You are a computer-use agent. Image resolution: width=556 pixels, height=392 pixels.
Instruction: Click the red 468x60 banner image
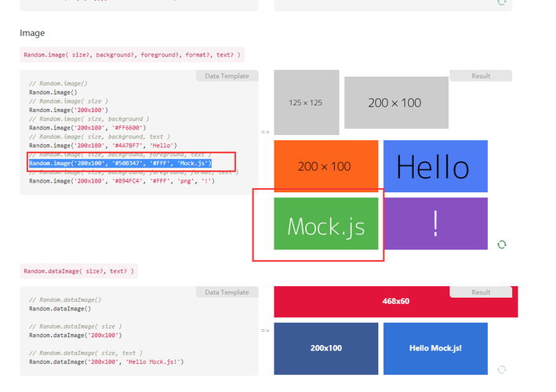point(395,302)
